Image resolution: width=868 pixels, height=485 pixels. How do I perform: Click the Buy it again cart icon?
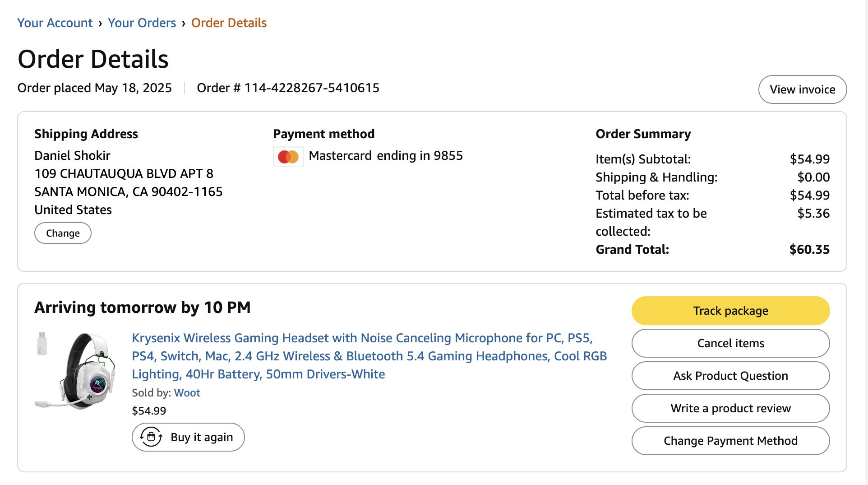click(151, 437)
